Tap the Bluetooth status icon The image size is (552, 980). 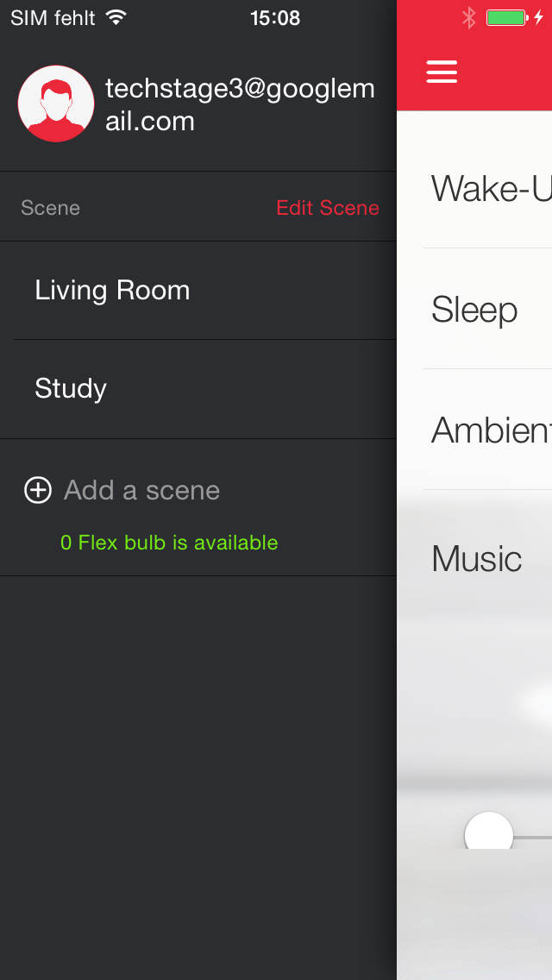pyautogui.click(x=468, y=17)
